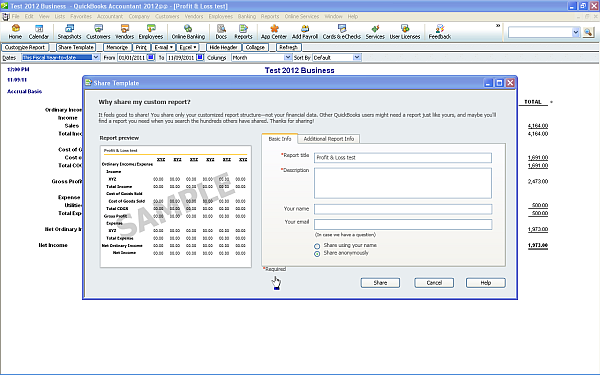Click the Refresh button
This screenshot has width=600, height=375.
289,47
